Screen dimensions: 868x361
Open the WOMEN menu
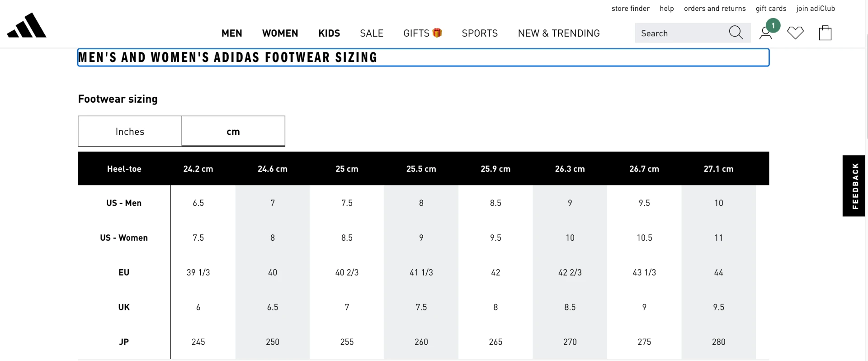pyautogui.click(x=280, y=33)
